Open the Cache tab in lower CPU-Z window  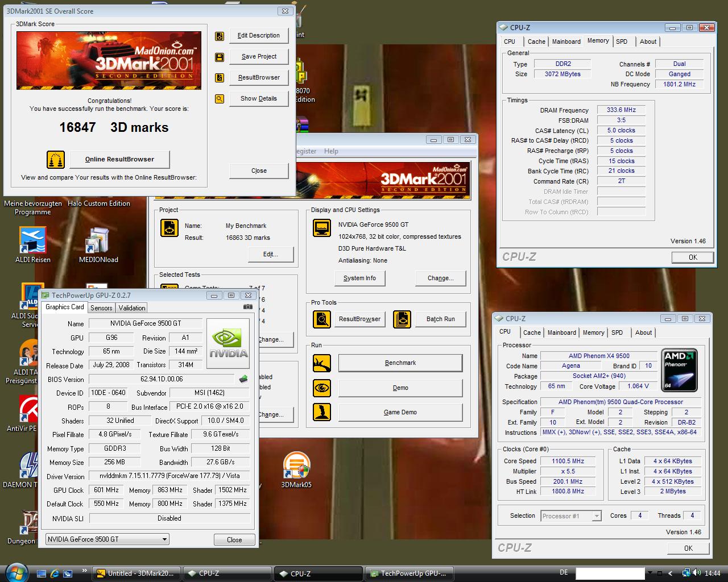pyautogui.click(x=532, y=332)
